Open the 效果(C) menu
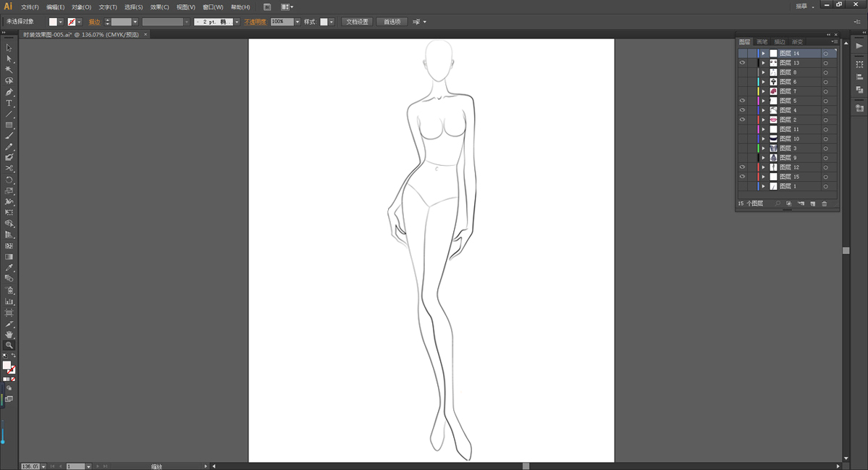 [159, 7]
